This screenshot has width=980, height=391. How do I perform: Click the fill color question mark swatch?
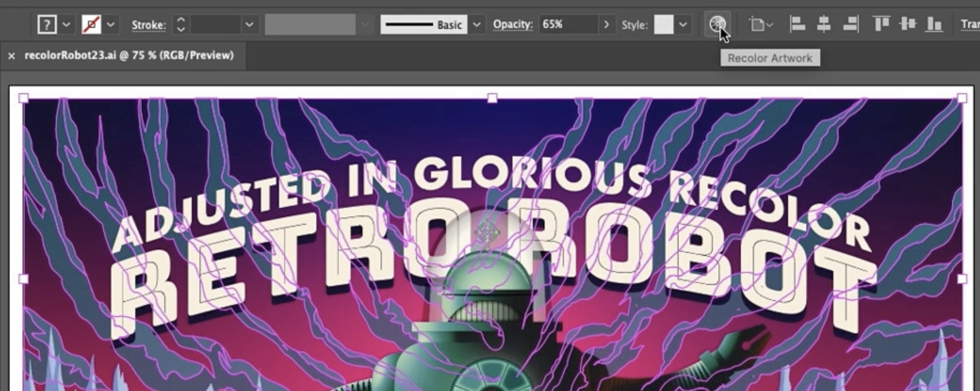point(47,25)
